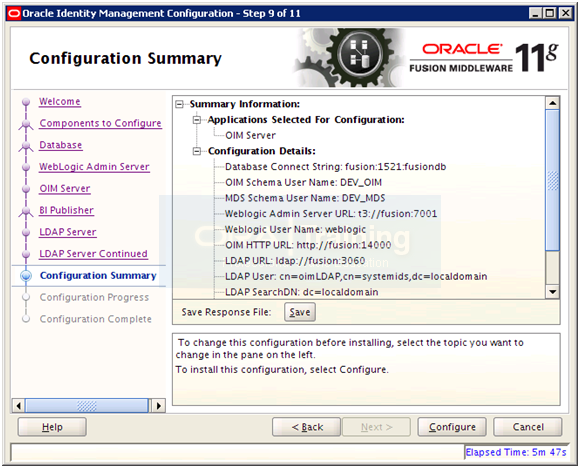Collapse the Configuration Details node
580x468 pixels.
(x=197, y=151)
